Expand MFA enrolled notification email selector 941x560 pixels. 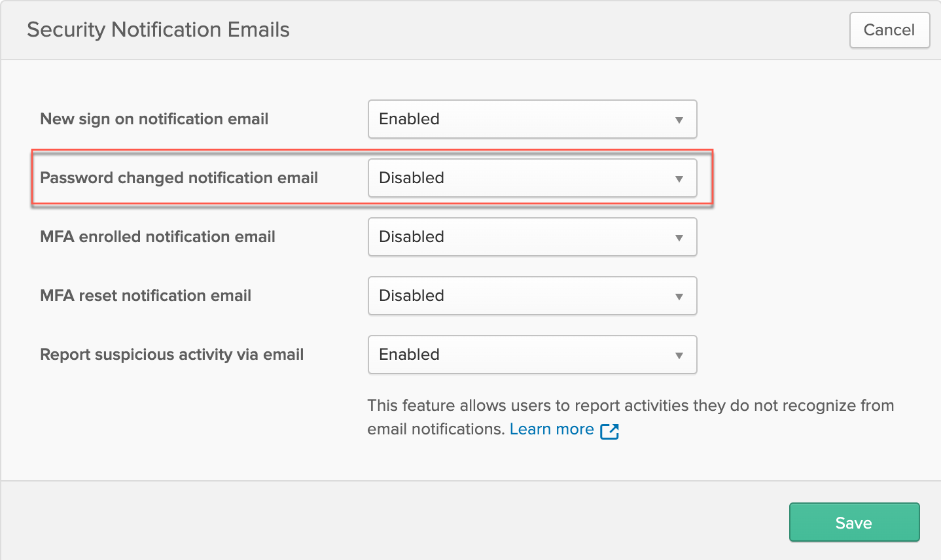coord(533,237)
